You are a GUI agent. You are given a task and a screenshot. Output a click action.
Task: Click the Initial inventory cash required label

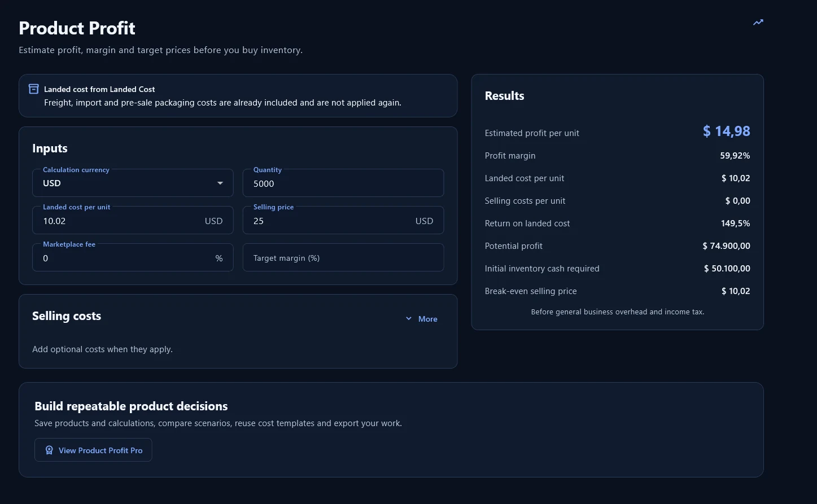(542, 269)
